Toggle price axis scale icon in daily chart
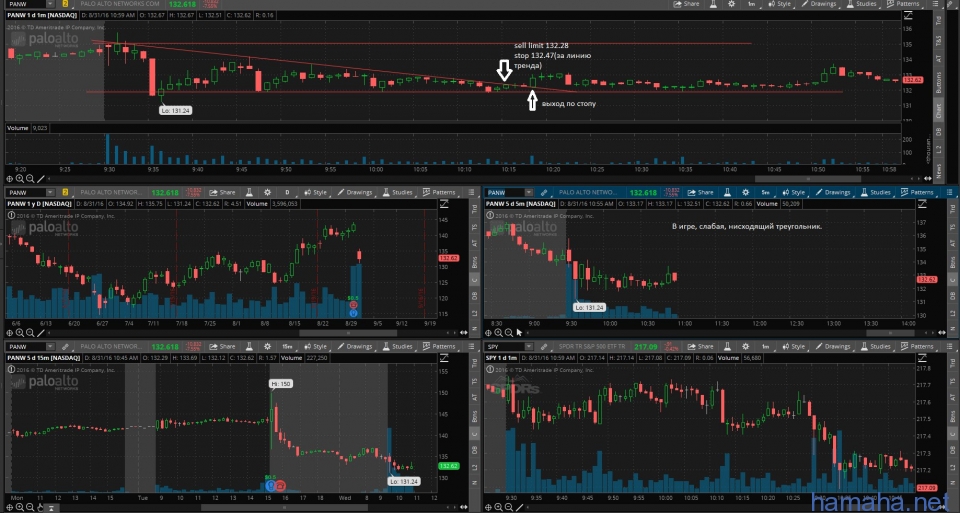 (444, 204)
